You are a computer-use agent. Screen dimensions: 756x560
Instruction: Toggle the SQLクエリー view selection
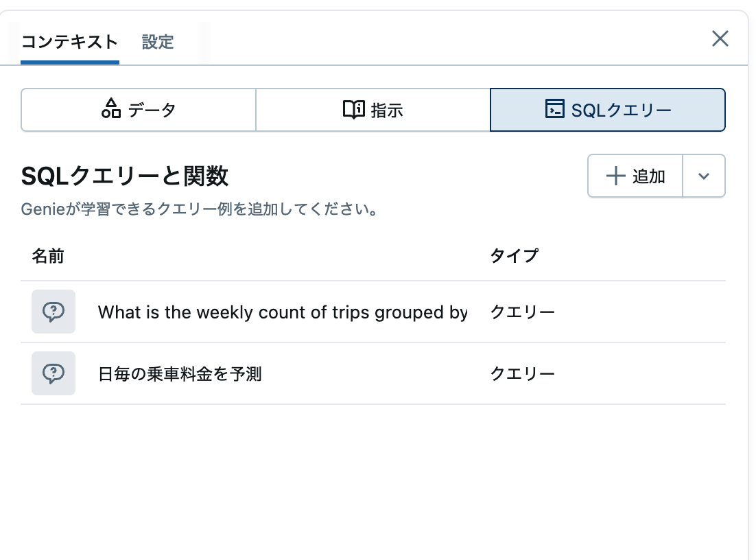pyautogui.click(x=606, y=109)
